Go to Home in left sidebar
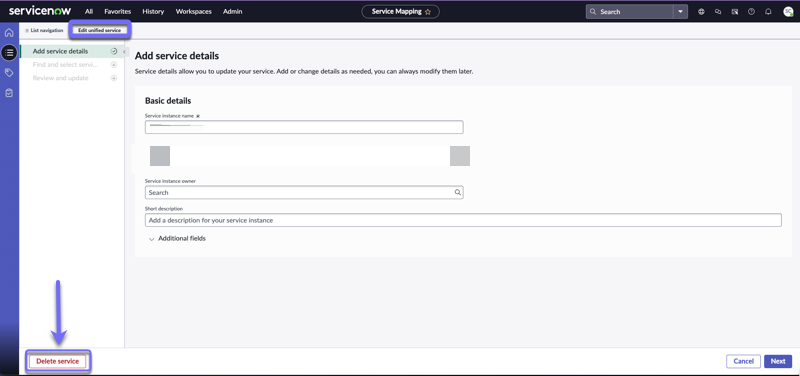This screenshot has width=800, height=376. coord(9,33)
